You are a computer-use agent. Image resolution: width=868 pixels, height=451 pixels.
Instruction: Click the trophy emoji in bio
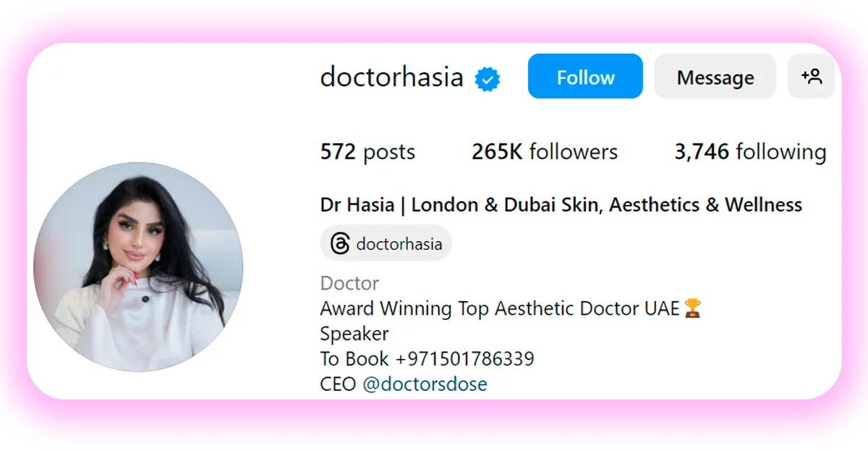(693, 309)
